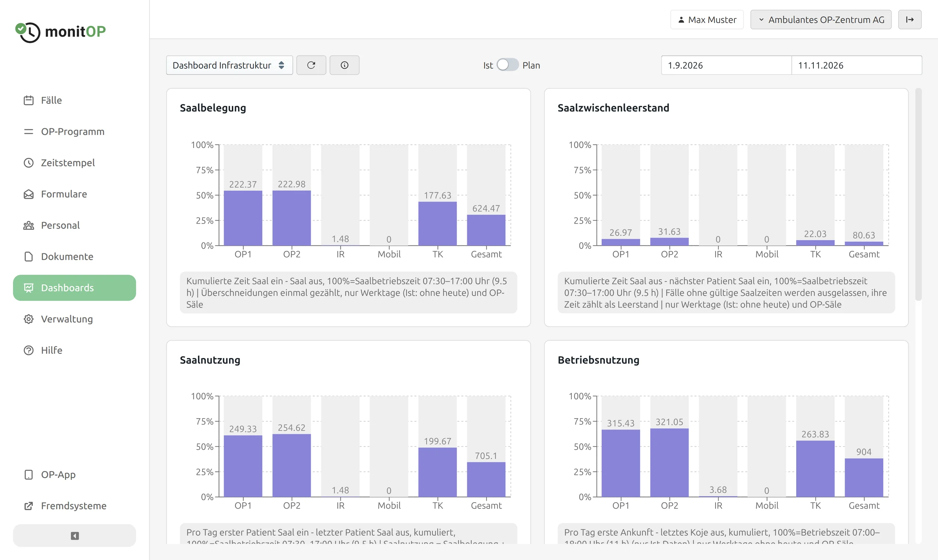This screenshot has width=938, height=560.
Task: Click the refresh dashboard icon
Action: [311, 65]
